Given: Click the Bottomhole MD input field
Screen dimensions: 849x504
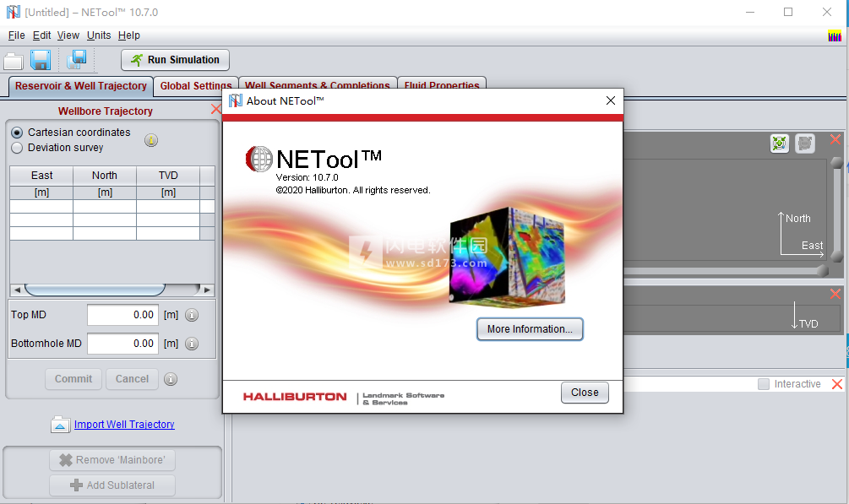Looking at the screenshot, I should click(x=122, y=344).
